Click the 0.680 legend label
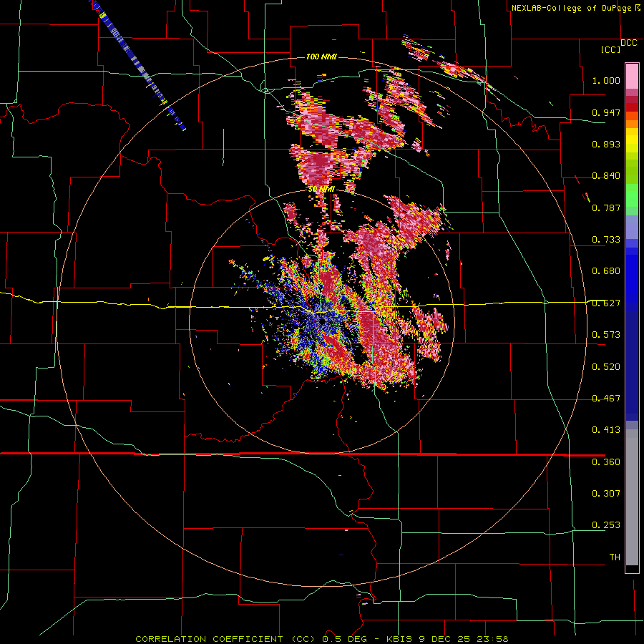This screenshot has height=644, width=644. pyautogui.click(x=606, y=271)
